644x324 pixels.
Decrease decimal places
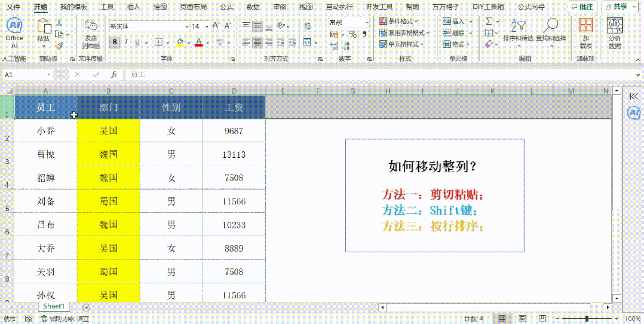pos(346,45)
